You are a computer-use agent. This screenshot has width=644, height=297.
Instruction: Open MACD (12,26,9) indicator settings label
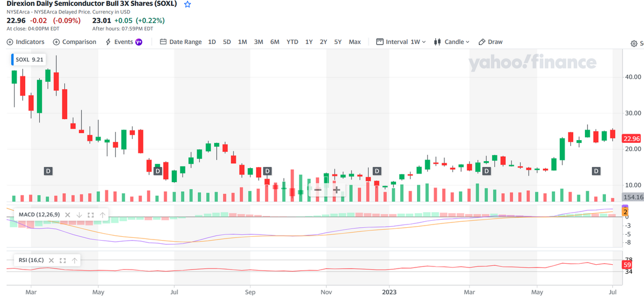(40, 215)
